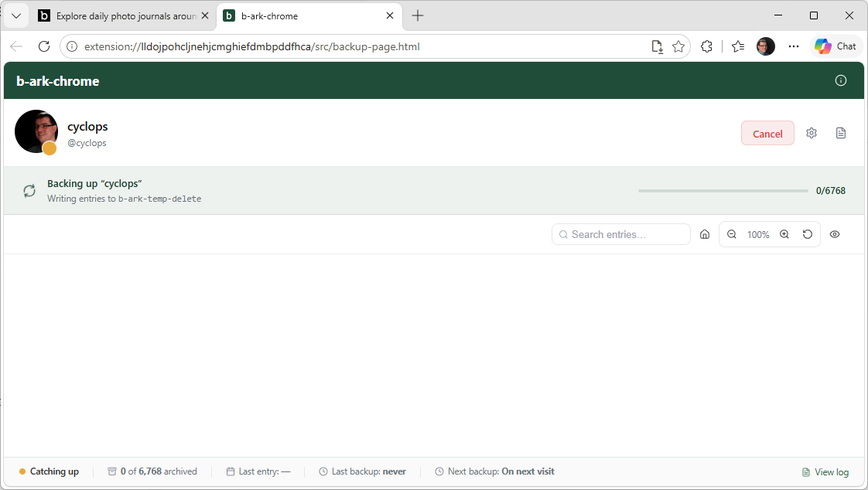Click the @cyclops handle
Viewport: 868px width, 490px height.
(87, 143)
